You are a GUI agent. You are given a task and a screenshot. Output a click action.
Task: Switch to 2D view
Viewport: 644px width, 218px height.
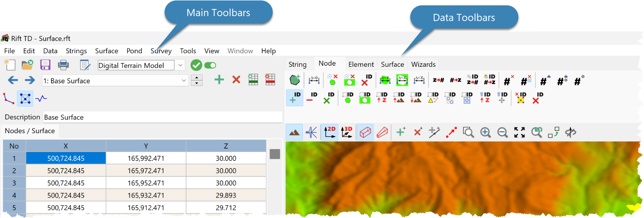330,132
